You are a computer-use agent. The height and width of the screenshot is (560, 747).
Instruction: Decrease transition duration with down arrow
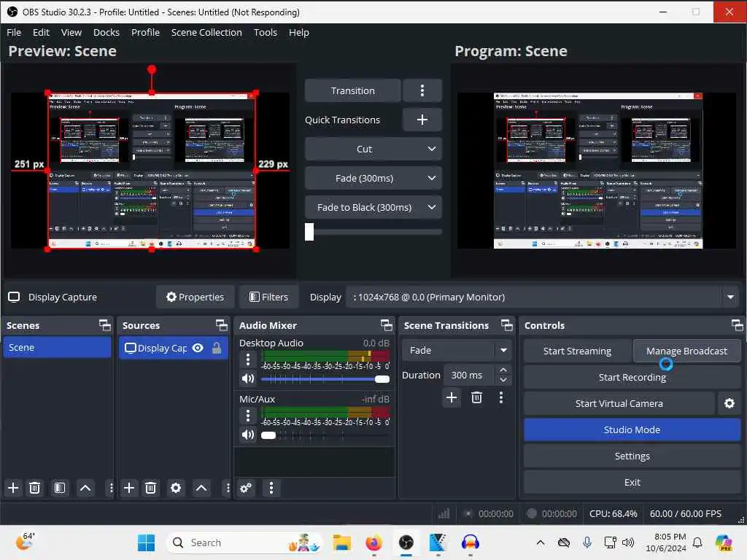click(x=503, y=380)
